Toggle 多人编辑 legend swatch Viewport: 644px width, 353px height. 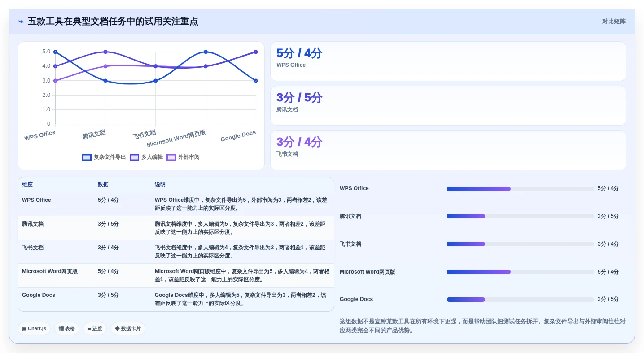pos(134,157)
